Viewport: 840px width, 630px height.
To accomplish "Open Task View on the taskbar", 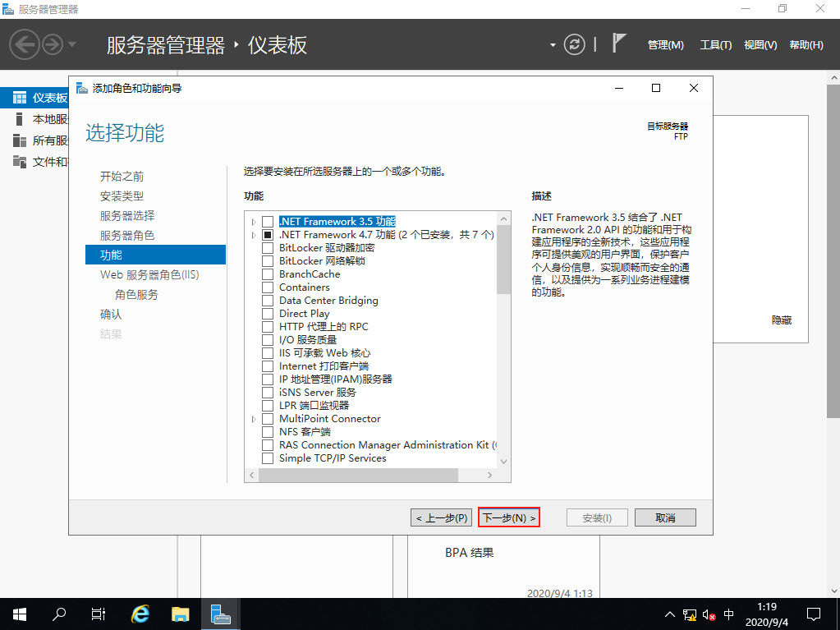I will point(99,614).
